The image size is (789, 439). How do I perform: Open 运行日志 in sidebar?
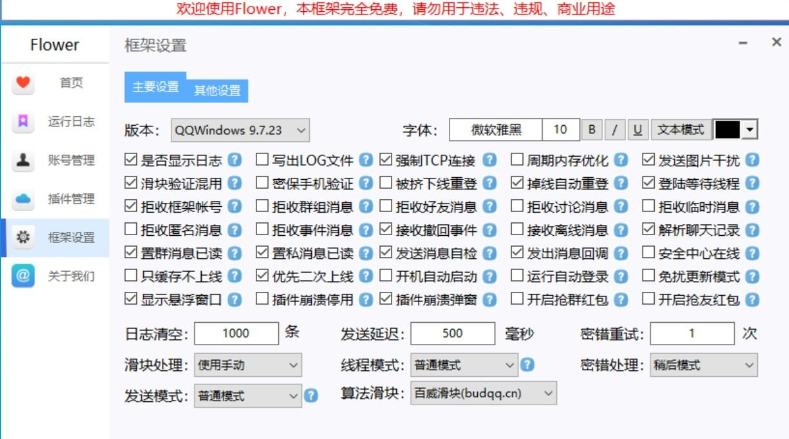55,121
